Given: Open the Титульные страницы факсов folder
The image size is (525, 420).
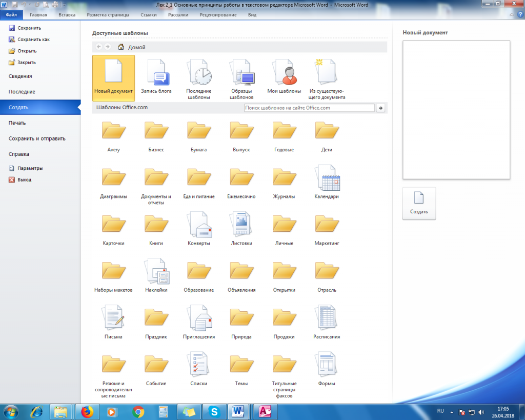Looking at the screenshot, I should coord(284,376).
